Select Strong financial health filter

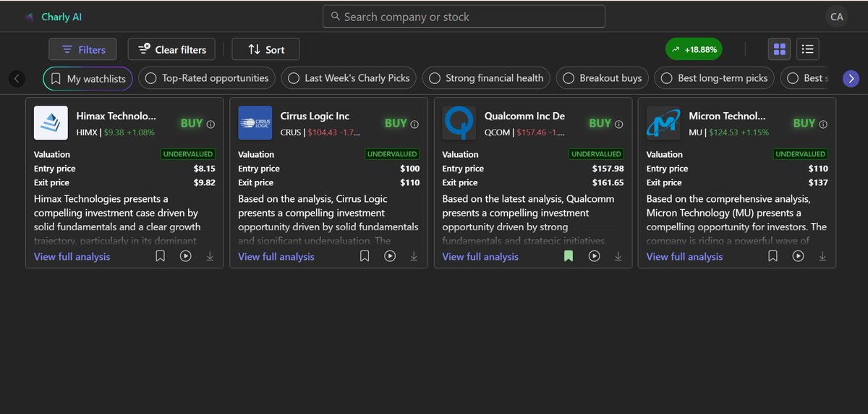coord(486,78)
